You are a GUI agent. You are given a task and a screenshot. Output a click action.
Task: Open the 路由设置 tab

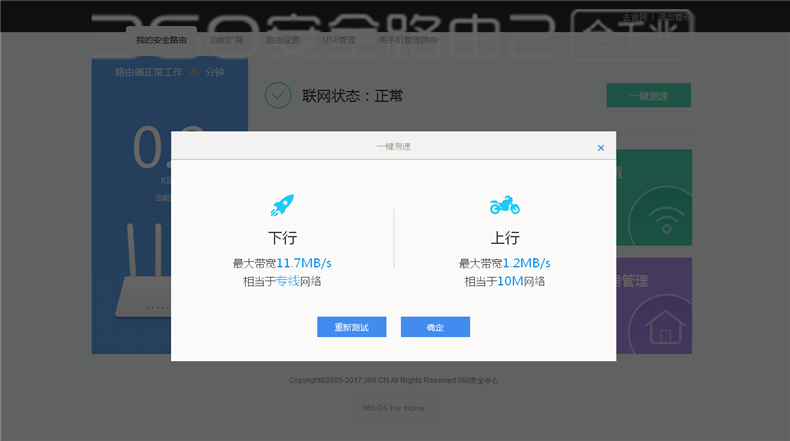coord(282,41)
